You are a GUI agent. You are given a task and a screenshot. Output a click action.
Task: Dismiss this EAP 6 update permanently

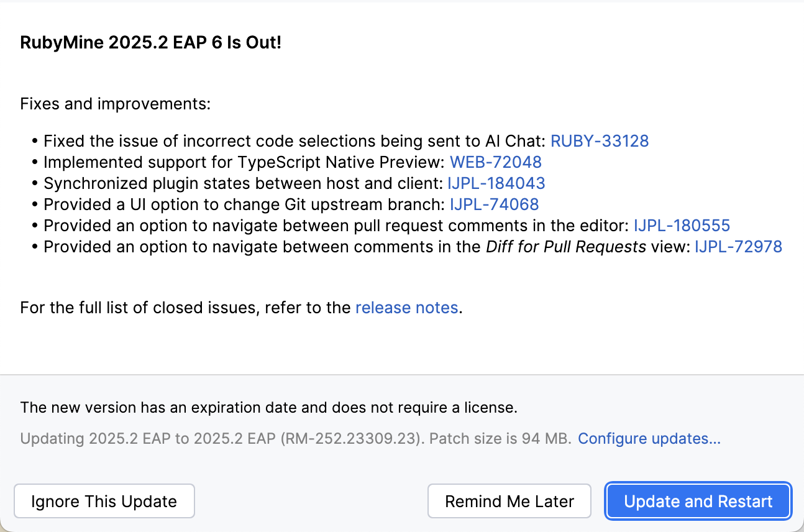tap(104, 501)
